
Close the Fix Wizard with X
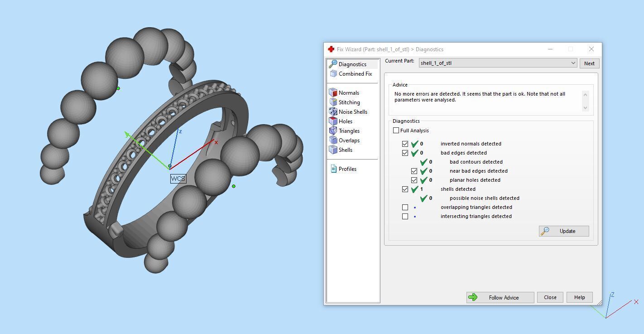pos(591,49)
